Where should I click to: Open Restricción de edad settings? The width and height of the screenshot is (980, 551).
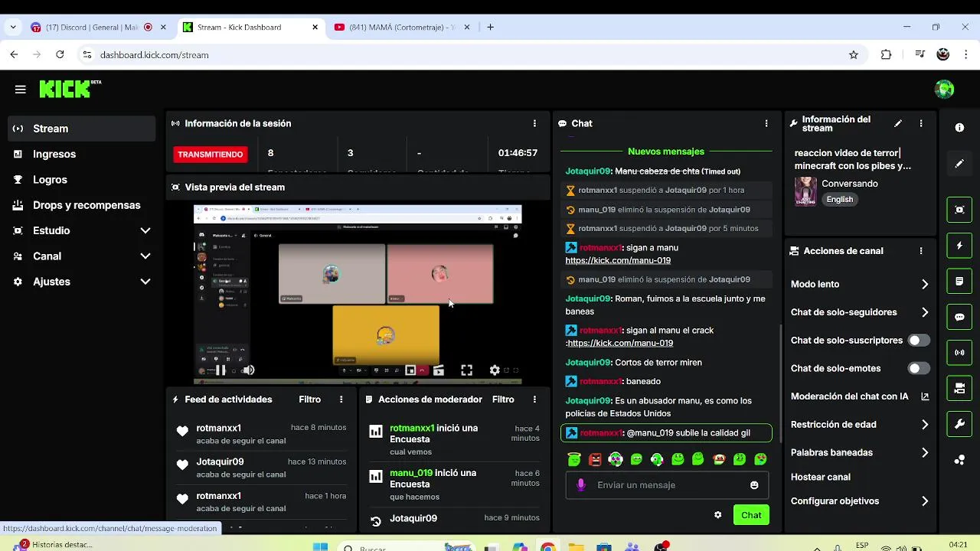coord(859,425)
